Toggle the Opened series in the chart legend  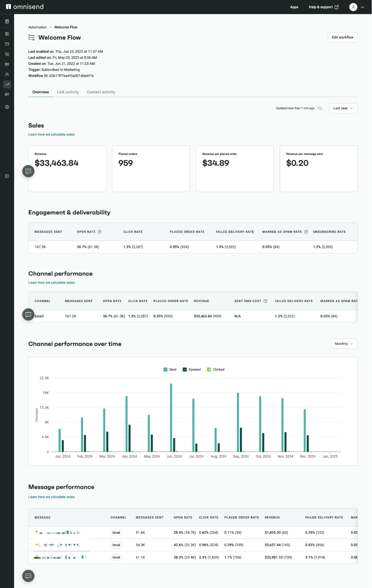coord(192,369)
